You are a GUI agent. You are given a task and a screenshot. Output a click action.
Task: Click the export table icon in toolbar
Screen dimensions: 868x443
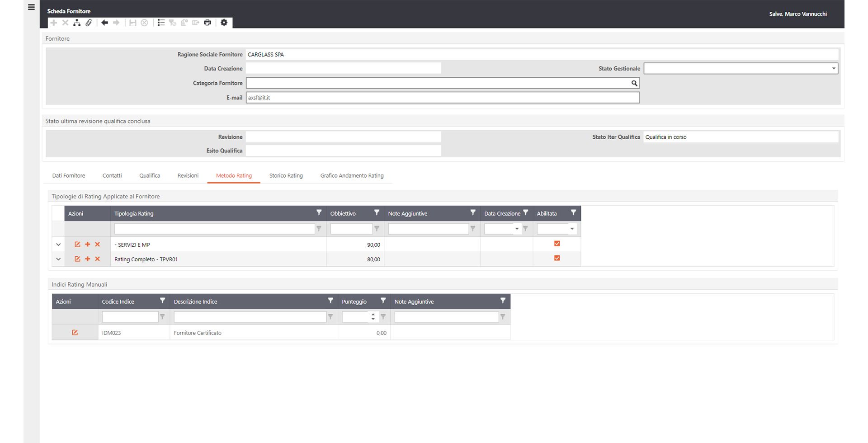[x=195, y=23]
